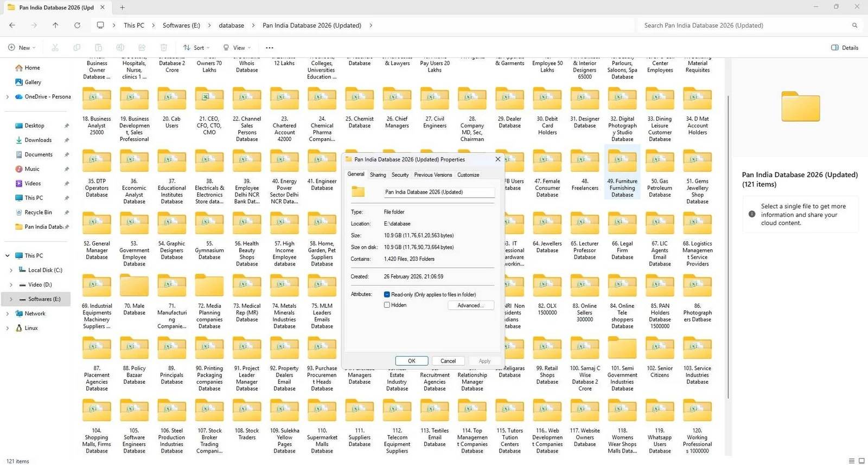Expand the Network tree node
This screenshot has height=465, width=868.
point(7,314)
